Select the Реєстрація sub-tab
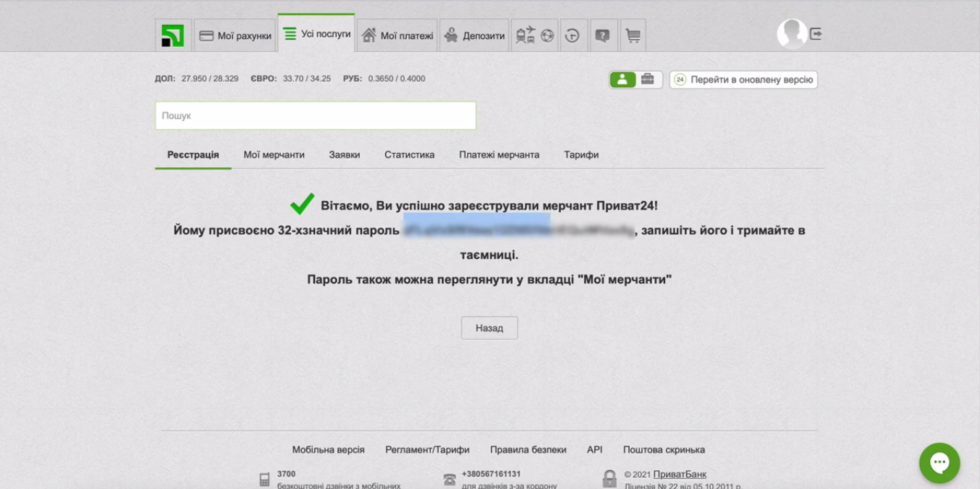The width and height of the screenshot is (980, 489). (x=193, y=155)
